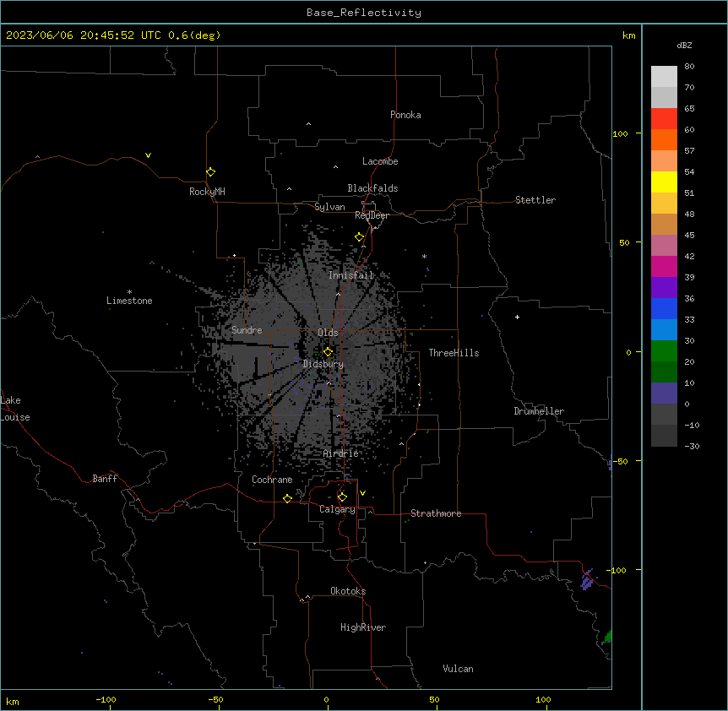Viewport: 728px width, 711px height.
Task: Click the asterisk marker above Limestone label
Action: [129, 292]
